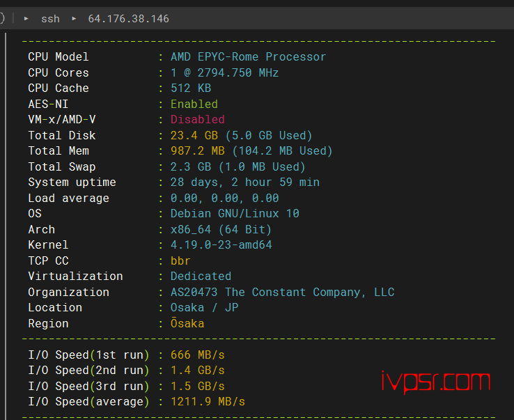Click 'AS20473 The Constant Company, LLC'
Viewport: 514px width, 420px height.
tap(282, 292)
